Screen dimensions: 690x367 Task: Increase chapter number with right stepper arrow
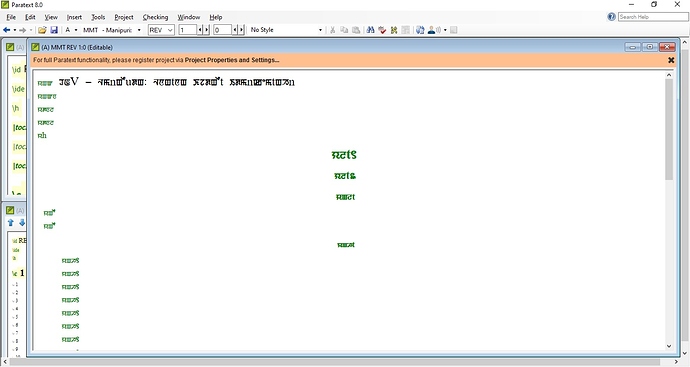206,30
